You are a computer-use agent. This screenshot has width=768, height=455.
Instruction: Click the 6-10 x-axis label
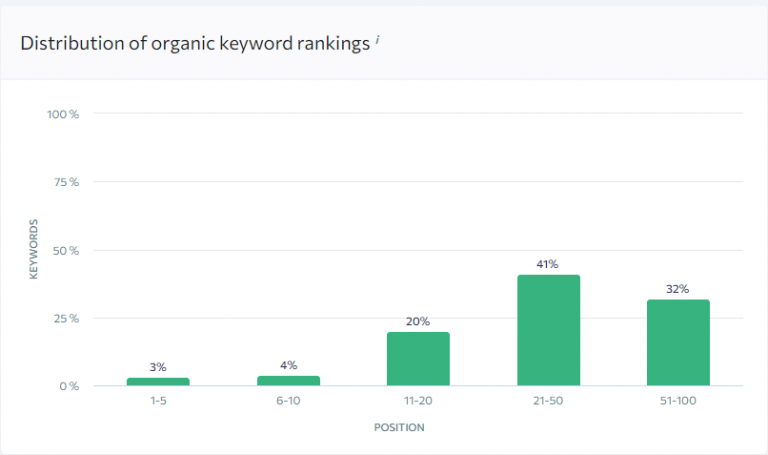pos(288,401)
